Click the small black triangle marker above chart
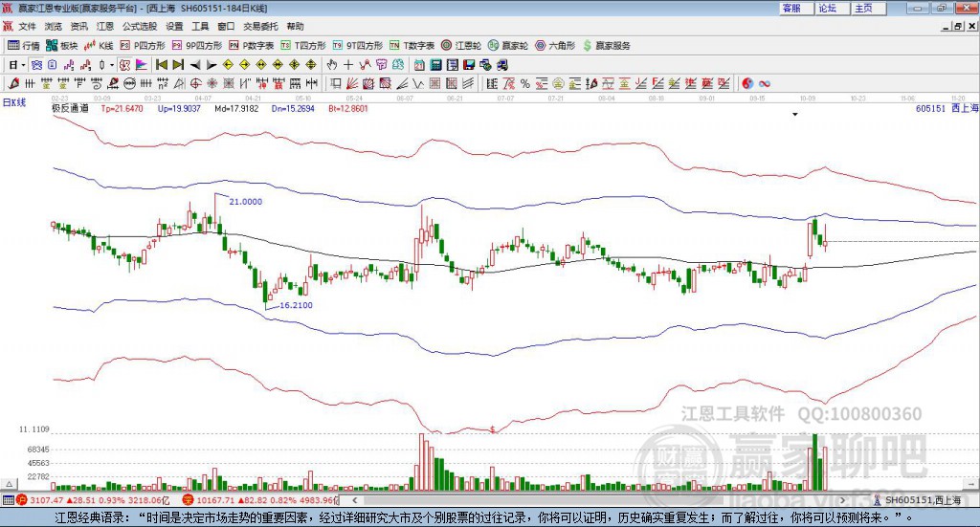 click(795, 114)
